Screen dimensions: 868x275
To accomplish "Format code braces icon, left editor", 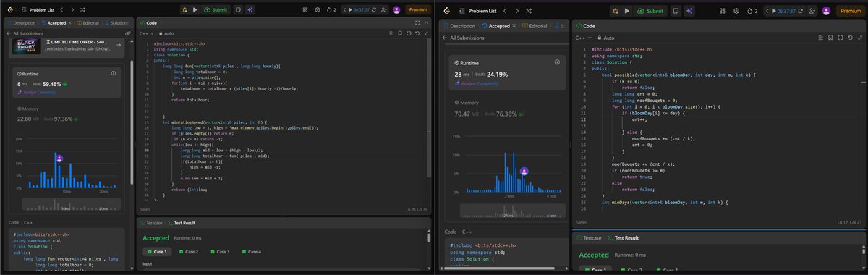I will [408, 33].
